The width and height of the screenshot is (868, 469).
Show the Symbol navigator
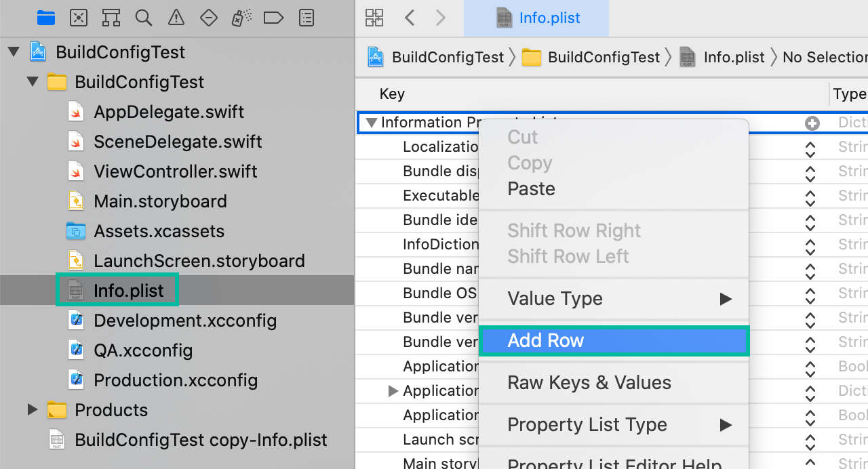[111, 18]
